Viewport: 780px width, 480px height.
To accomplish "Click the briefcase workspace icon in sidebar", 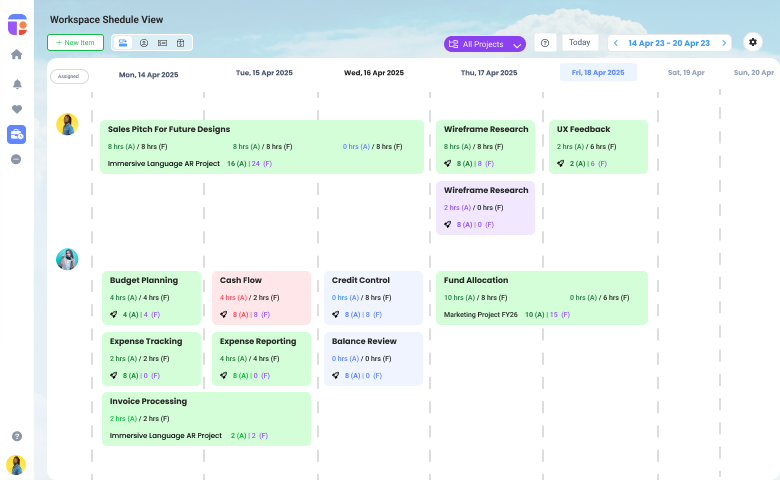I will (16, 134).
